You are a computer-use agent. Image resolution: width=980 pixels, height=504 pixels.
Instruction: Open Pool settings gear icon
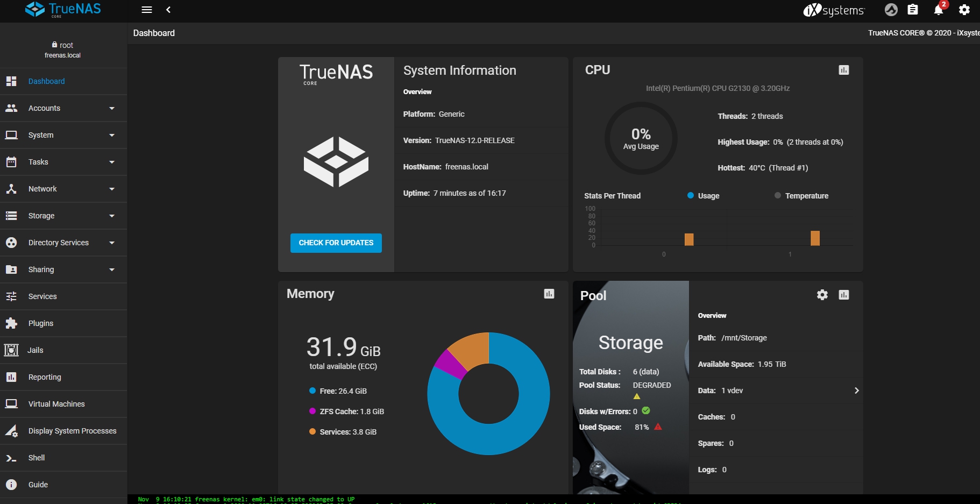(822, 295)
